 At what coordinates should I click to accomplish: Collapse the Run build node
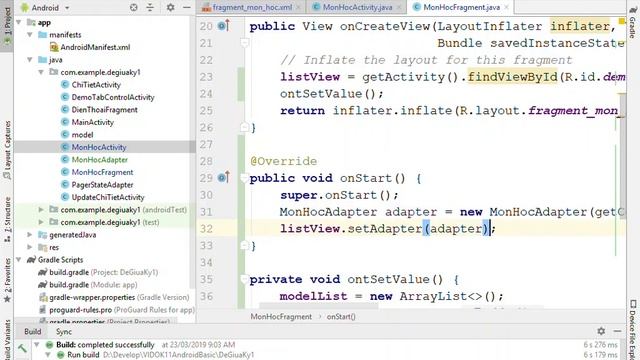(48, 355)
